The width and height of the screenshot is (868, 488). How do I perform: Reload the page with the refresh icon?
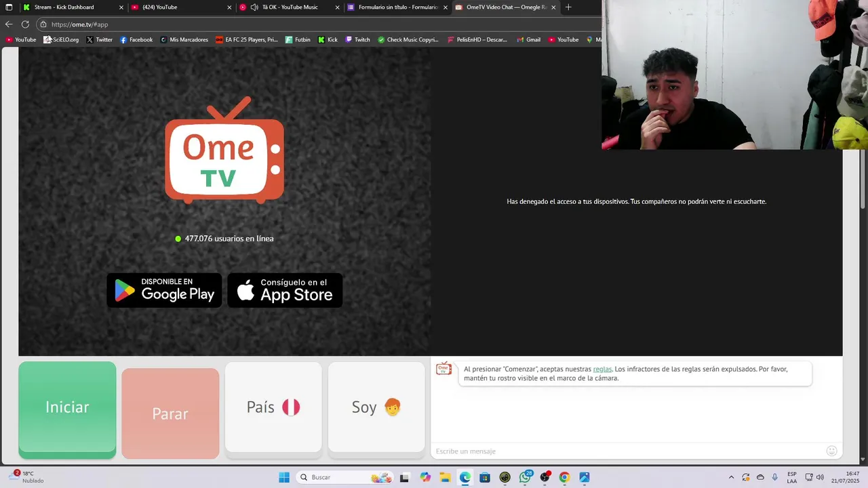click(x=25, y=24)
